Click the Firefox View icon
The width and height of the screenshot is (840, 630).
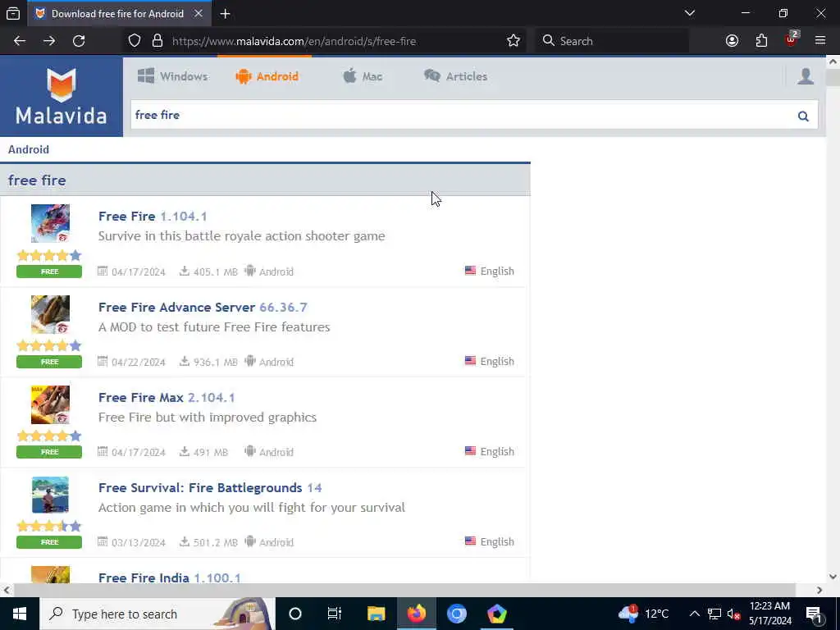point(13,14)
